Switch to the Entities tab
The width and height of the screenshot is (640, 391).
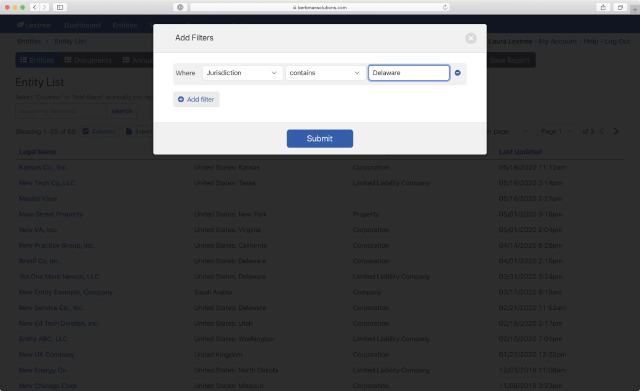pyautogui.click(x=37, y=60)
